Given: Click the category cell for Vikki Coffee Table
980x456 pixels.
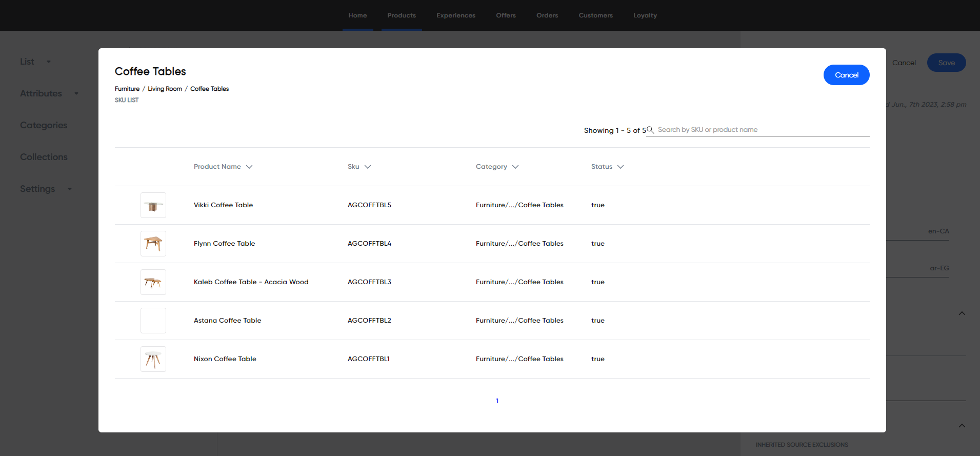Looking at the screenshot, I should coord(519,205).
